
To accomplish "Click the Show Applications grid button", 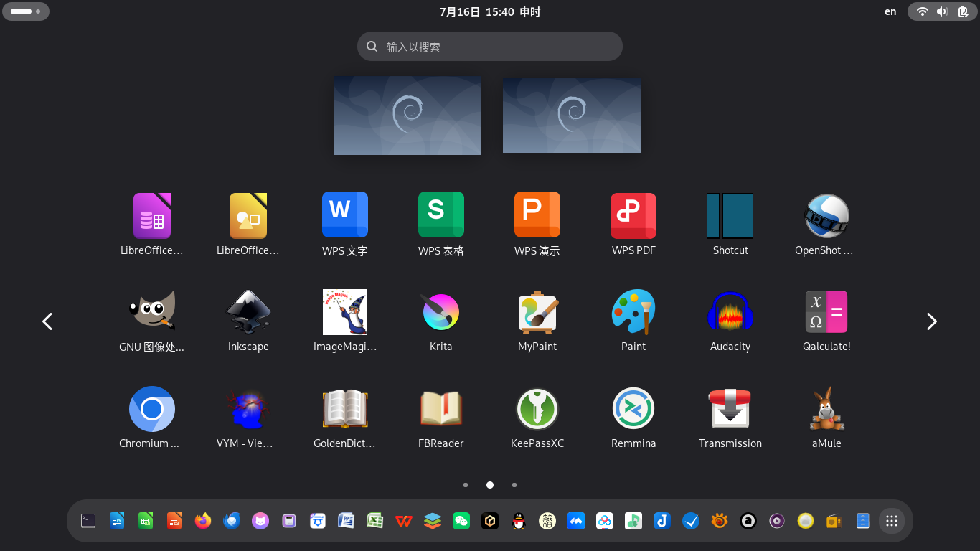I will (892, 521).
